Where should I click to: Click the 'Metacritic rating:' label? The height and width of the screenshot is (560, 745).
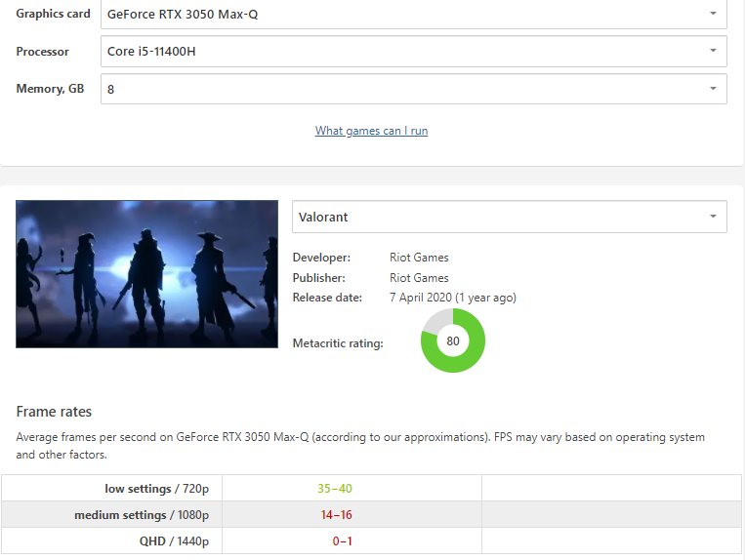click(338, 343)
